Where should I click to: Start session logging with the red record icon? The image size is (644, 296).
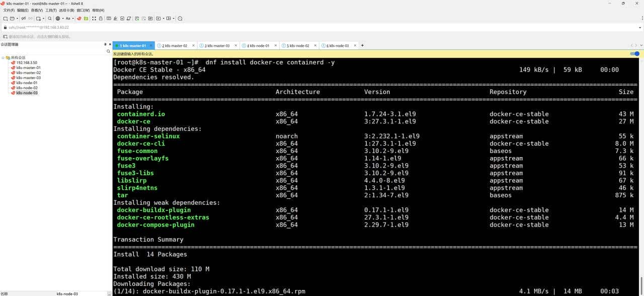click(x=78, y=19)
